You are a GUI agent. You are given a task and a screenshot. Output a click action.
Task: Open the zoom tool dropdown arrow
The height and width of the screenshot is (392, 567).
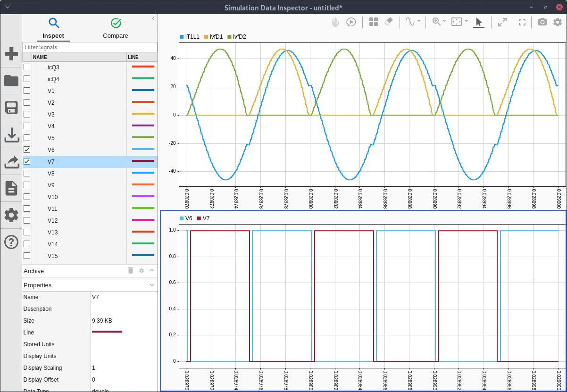tap(444, 22)
